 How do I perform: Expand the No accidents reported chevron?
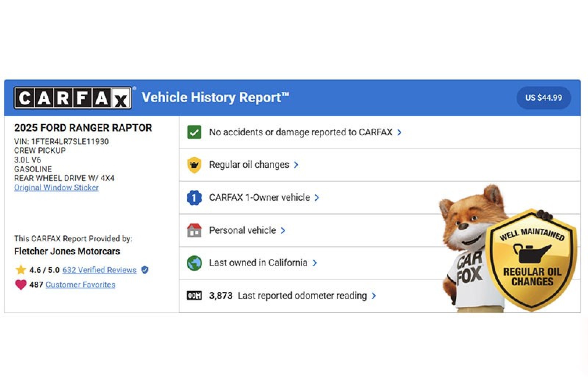click(x=399, y=132)
